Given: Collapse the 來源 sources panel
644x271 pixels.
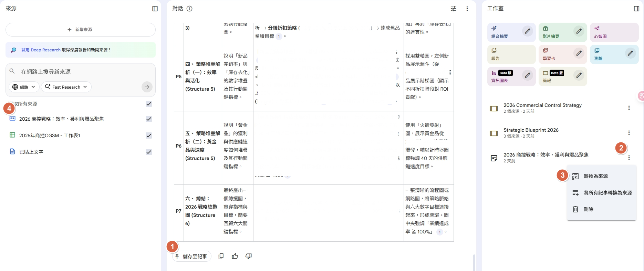Looking at the screenshot, I should coord(155,9).
